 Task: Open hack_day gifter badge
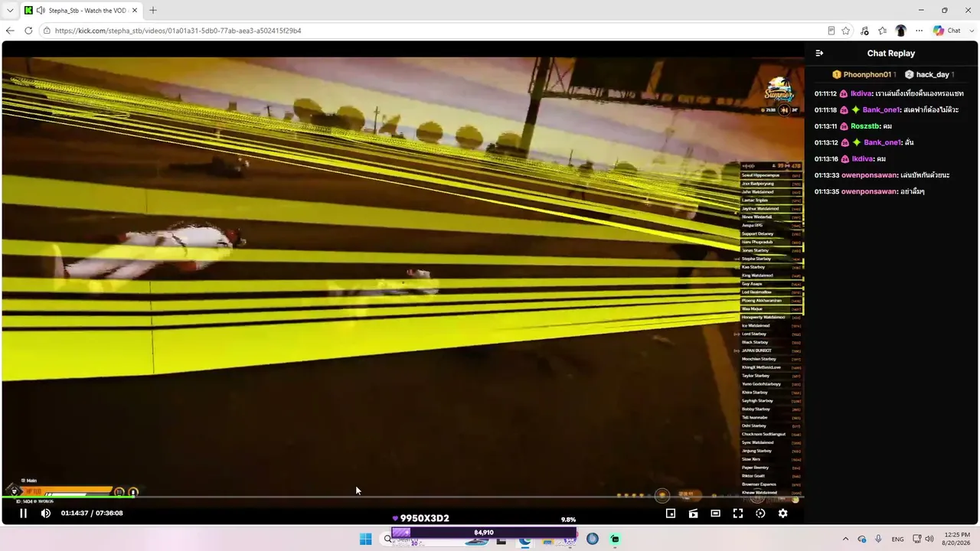(929, 75)
